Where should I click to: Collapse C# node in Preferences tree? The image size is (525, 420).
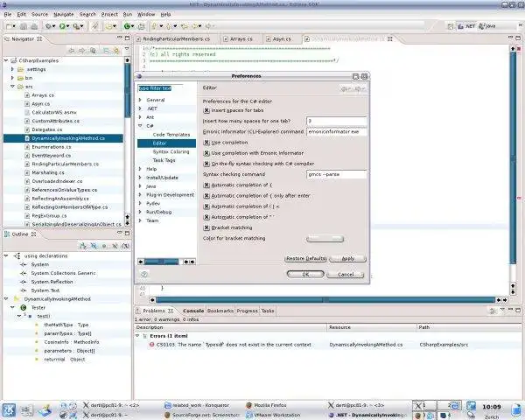point(140,126)
